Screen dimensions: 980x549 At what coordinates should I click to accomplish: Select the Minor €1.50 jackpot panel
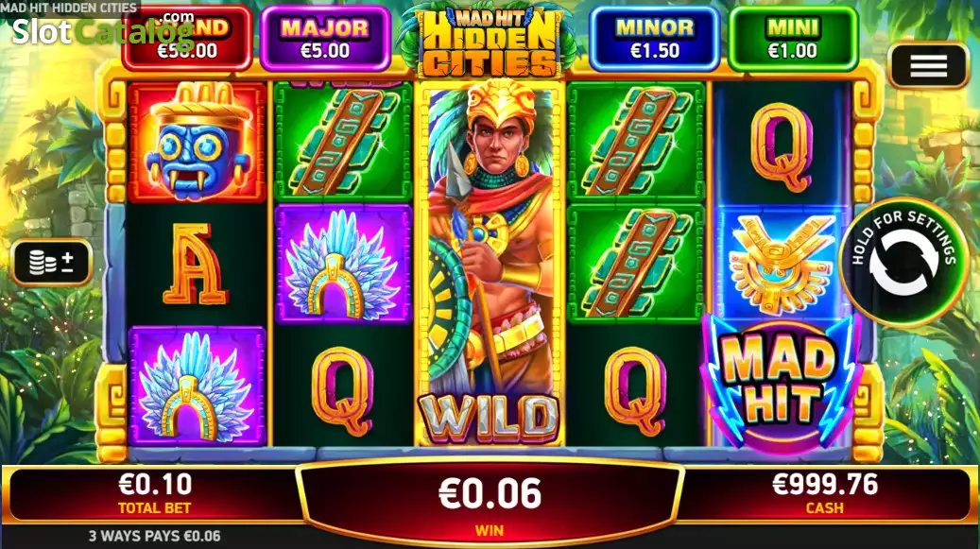pos(654,38)
